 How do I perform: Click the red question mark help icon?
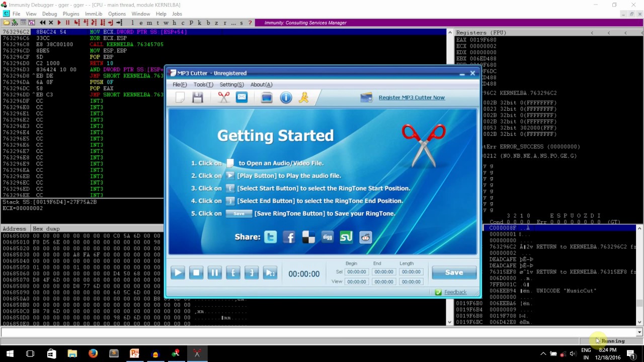[x=250, y=23]
